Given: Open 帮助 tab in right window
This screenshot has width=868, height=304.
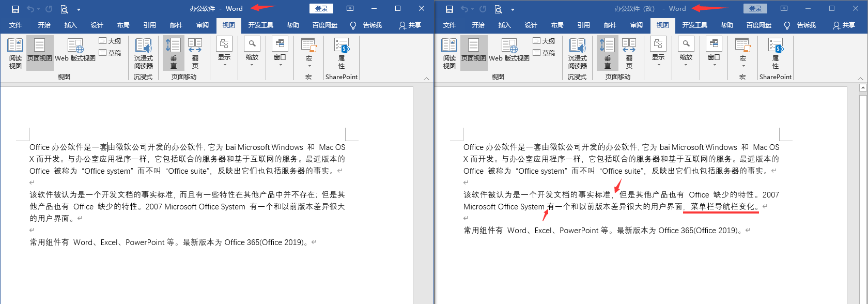Looking at the screenshot, I should pyautogui.click(x=726, y=25).
